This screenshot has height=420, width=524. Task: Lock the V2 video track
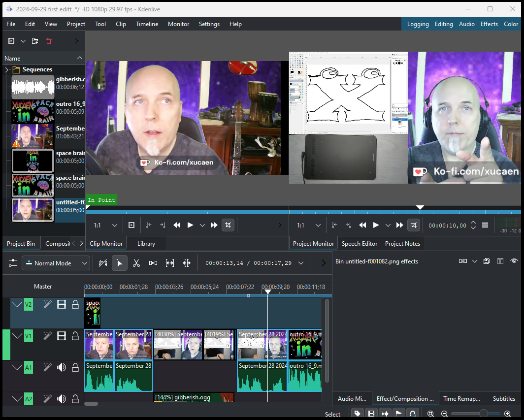[75, 304]
